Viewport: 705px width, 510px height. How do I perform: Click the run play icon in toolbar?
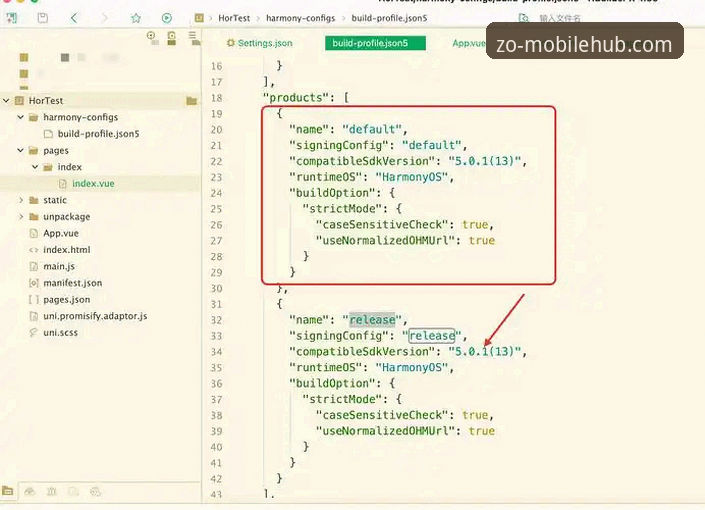tap(167, 18)
